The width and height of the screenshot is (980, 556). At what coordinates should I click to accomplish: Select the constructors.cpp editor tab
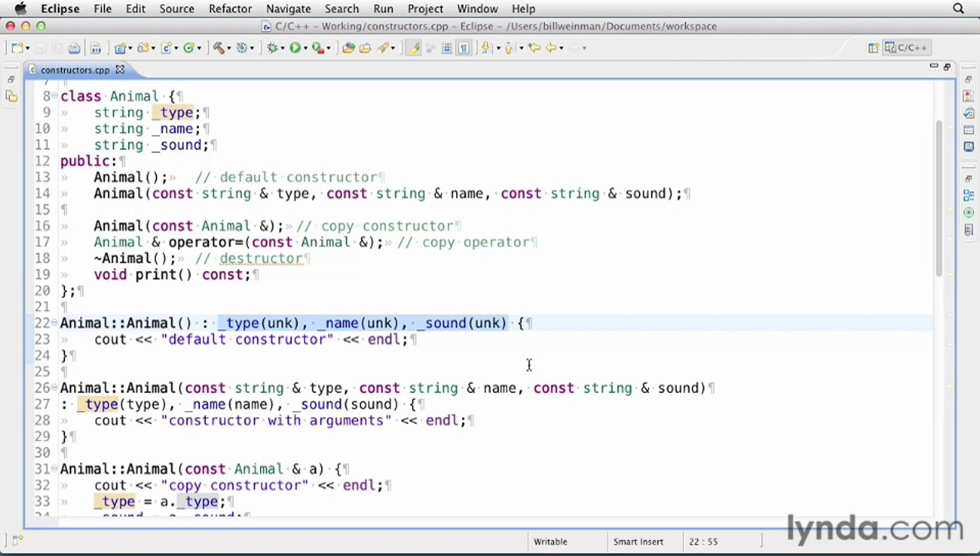click(75, 70)
